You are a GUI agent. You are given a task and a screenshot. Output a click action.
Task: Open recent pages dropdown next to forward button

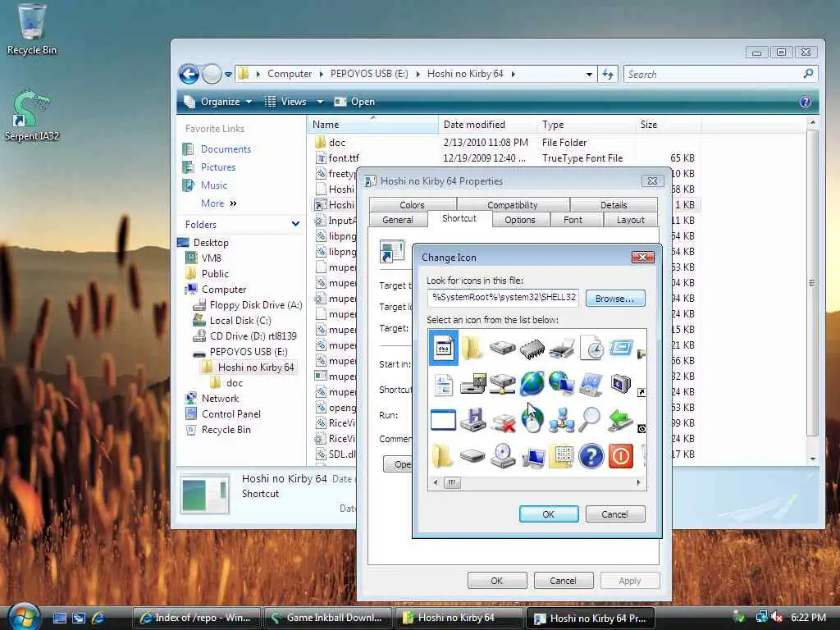tap(228, 75)
